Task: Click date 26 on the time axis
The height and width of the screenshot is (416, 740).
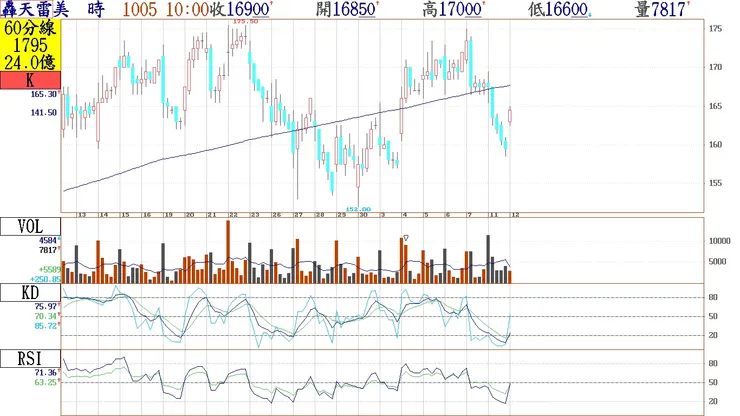Action: [277, 215]
